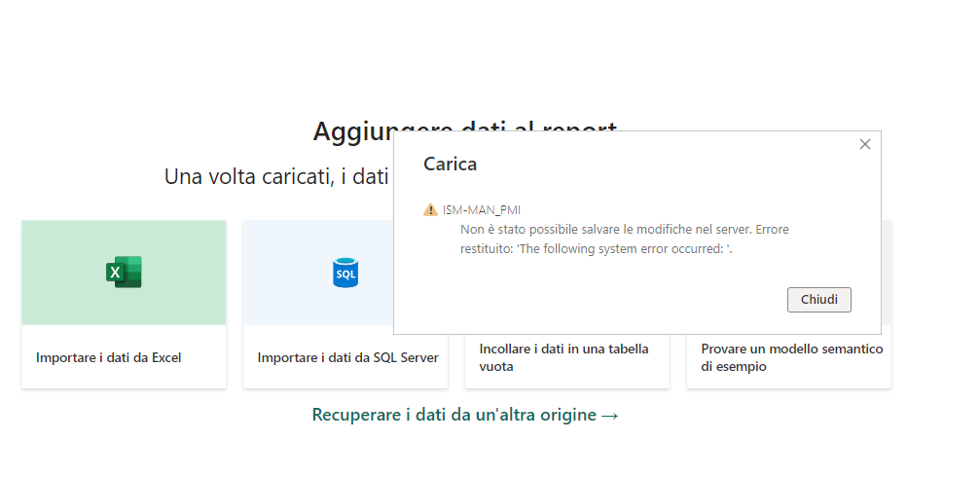The height and width of the screenshot is (478, 980).
Task: Click the Chiudi button in the dialog
Action: [x=818, y=300]
